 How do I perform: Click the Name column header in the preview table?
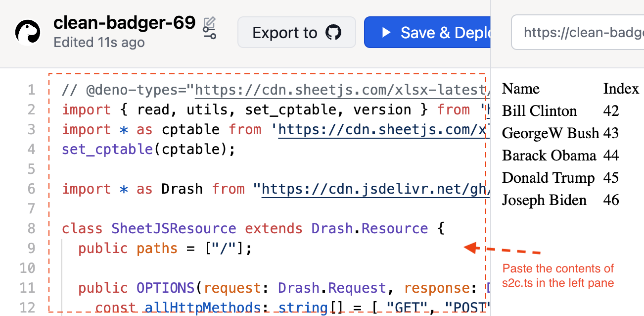tap(520, 88)
